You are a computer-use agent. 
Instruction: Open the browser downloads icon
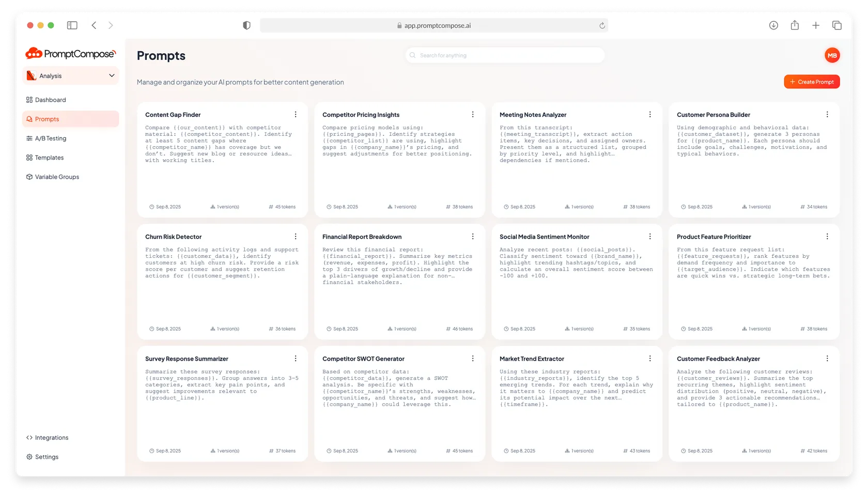click(773, 25)
